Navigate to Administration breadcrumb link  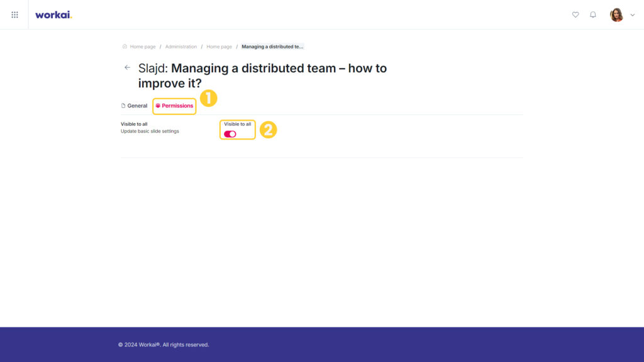(x=180, y=47)
